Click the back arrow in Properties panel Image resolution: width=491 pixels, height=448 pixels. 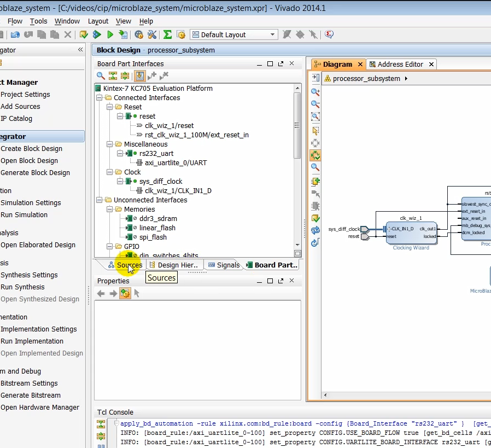[101, 294]
